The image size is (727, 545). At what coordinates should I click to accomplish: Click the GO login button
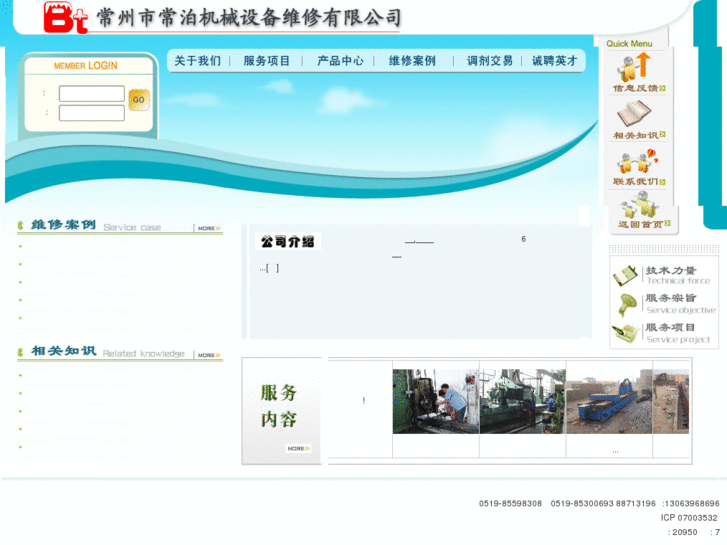coord(139,100)
